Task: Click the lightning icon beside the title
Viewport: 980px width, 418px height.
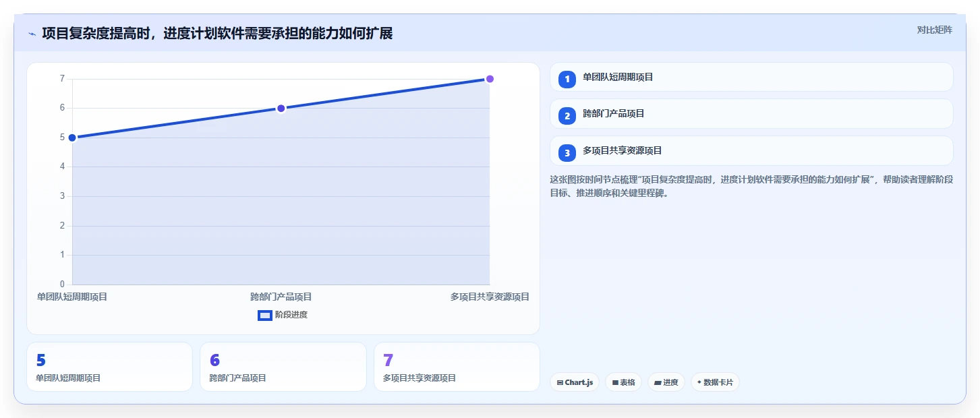Action: [32, 34]
